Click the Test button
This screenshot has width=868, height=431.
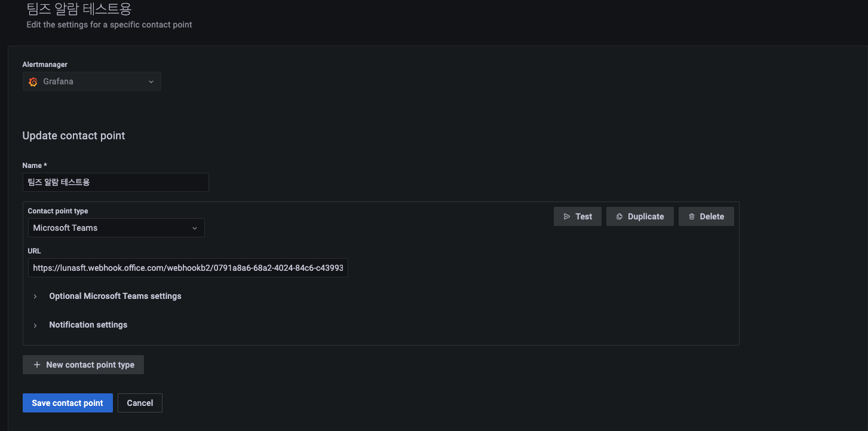[x=578, y=216]
